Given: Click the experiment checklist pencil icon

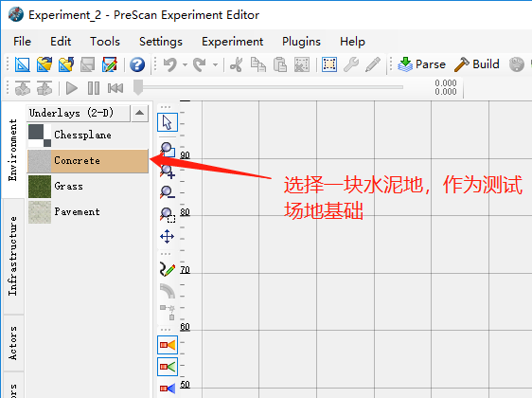Looking at the screenshot, I should point(109,64).
